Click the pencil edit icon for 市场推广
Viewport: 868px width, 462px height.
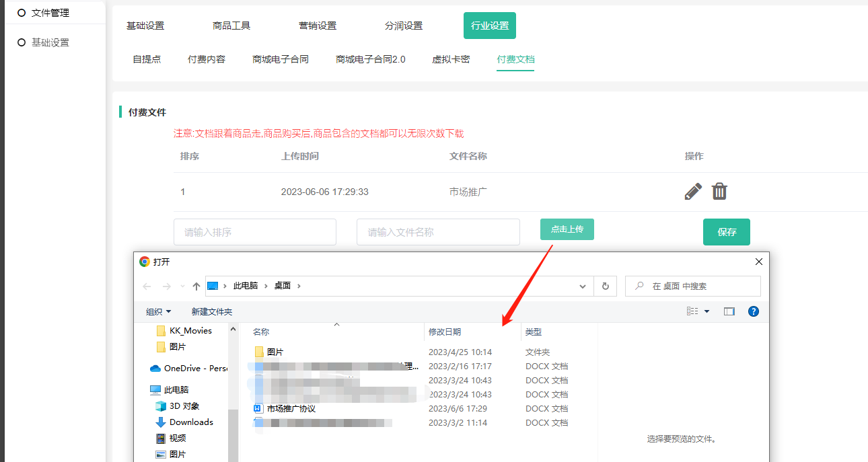pos(692,192)
